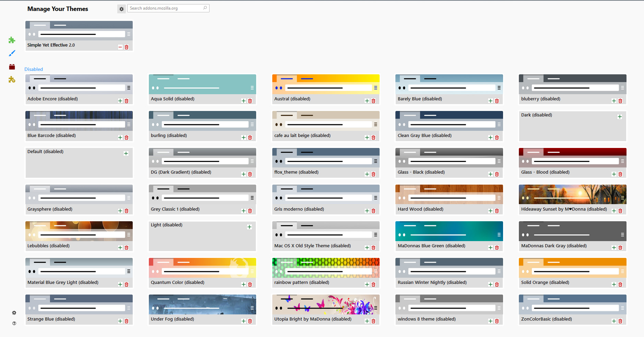
Task: Click the Disabled section heading link
Action: point(33,69)
